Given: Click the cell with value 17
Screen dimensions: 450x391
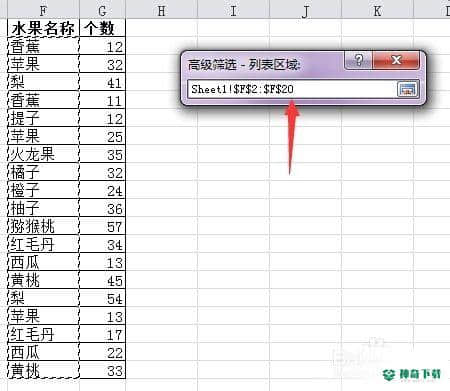Looking at the screenshot, I should (102, 334).
